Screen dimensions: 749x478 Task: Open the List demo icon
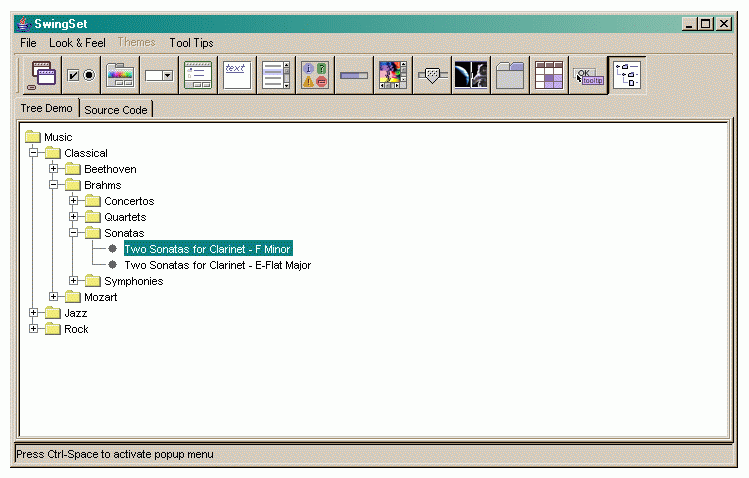point(276,75)
